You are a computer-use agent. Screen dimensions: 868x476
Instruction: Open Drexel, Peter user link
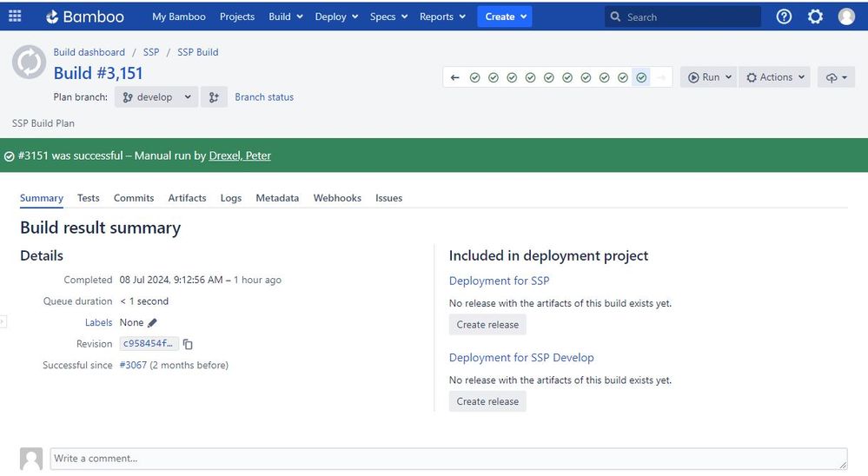(x=240, y=155)
